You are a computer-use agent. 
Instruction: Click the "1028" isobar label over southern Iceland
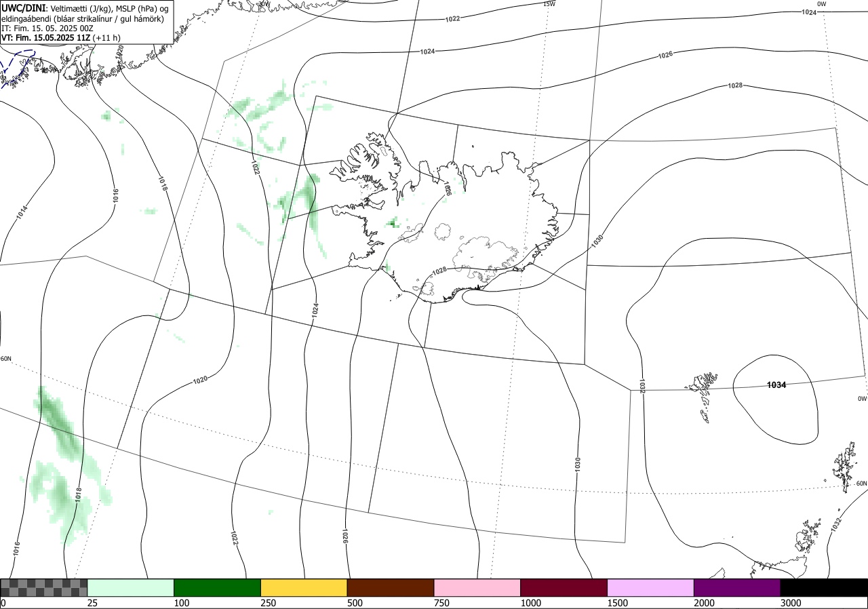pyautogui.click(x=439, y=271)
